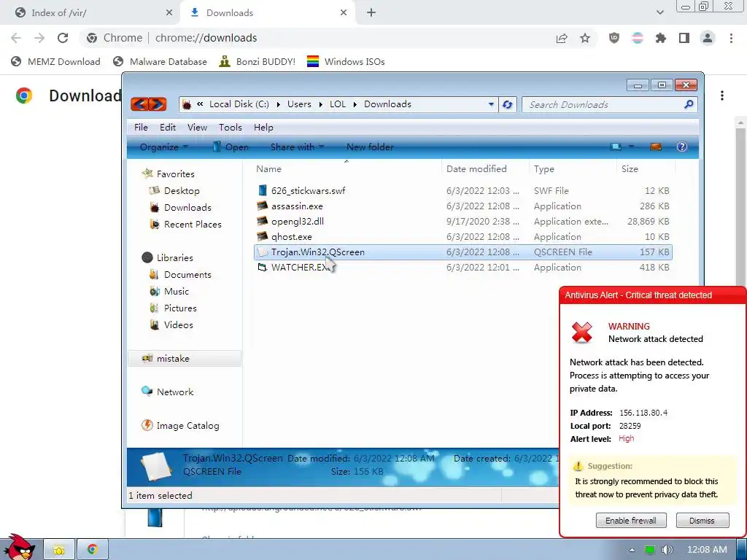Click the Search Downloads input field
Screen dimensions: 747x560
pos(603,104)
